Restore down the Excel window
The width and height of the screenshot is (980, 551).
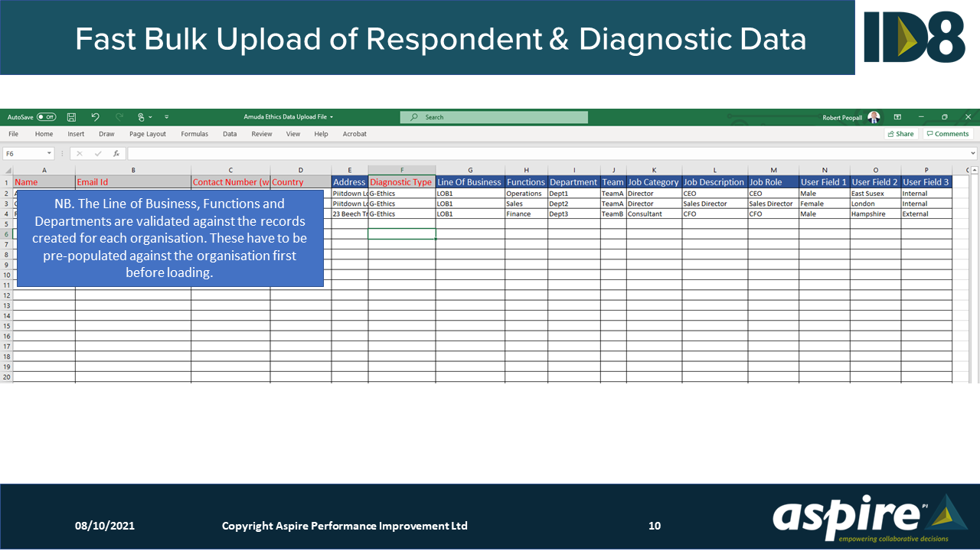pyautogui.click(x=945, y=117)
